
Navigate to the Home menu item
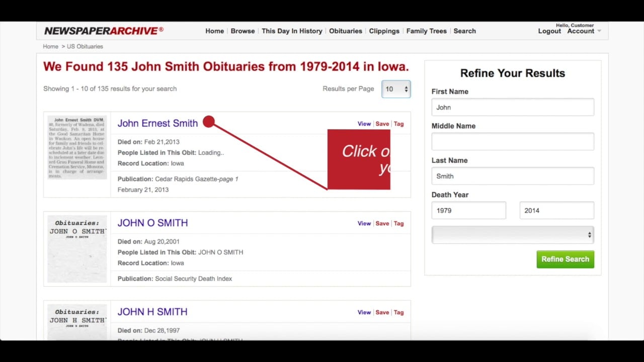214,31
